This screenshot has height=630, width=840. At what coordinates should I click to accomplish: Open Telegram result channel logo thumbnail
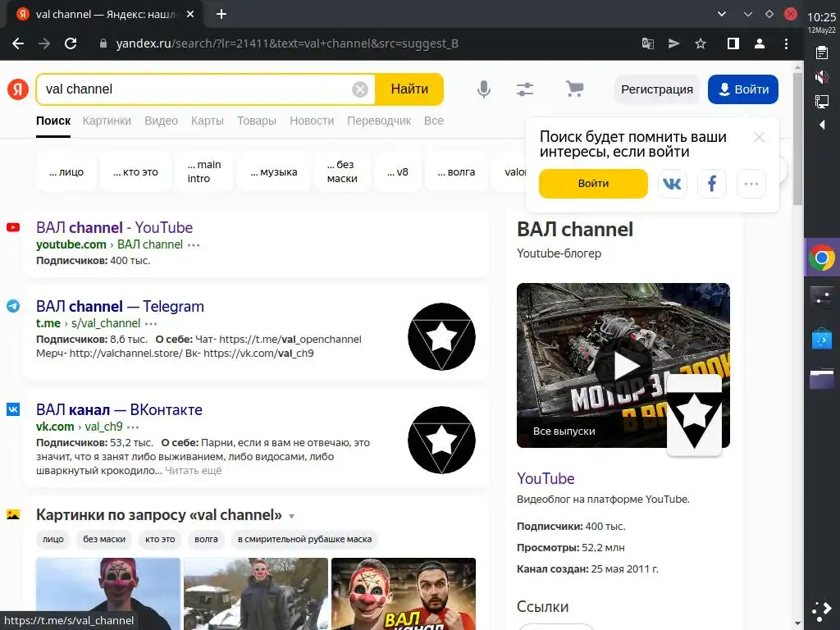pos(441,337)
